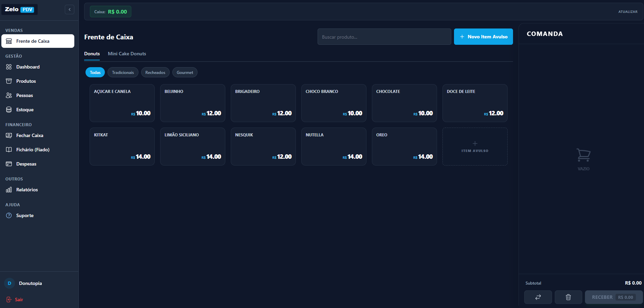
Task: Enable the Recheados filter
Action: click(x=155, y=72)
